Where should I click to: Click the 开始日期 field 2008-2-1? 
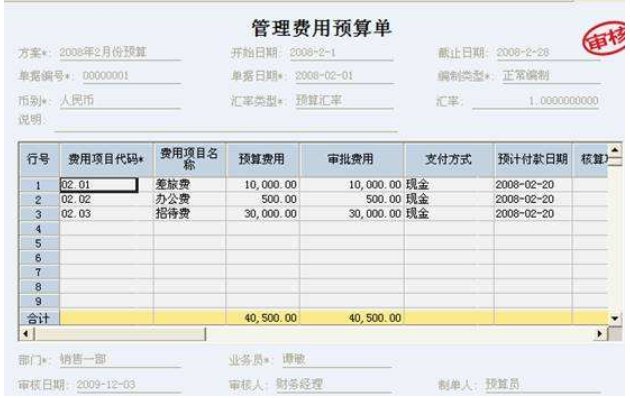pos(341,53)
